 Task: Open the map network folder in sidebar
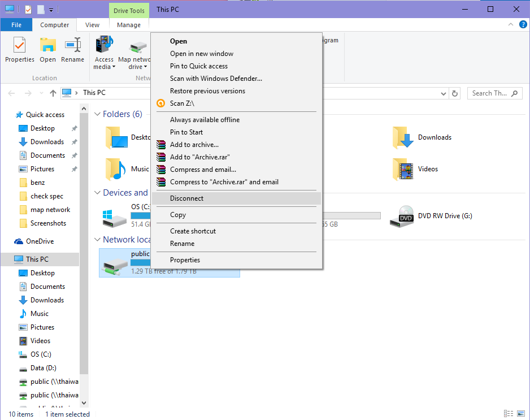45,210
